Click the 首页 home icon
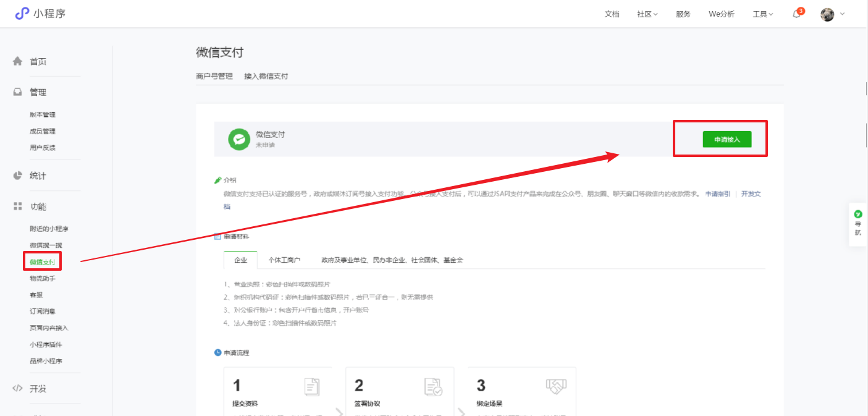This screenshot has width=868, height=416. (x=18, y=61)
